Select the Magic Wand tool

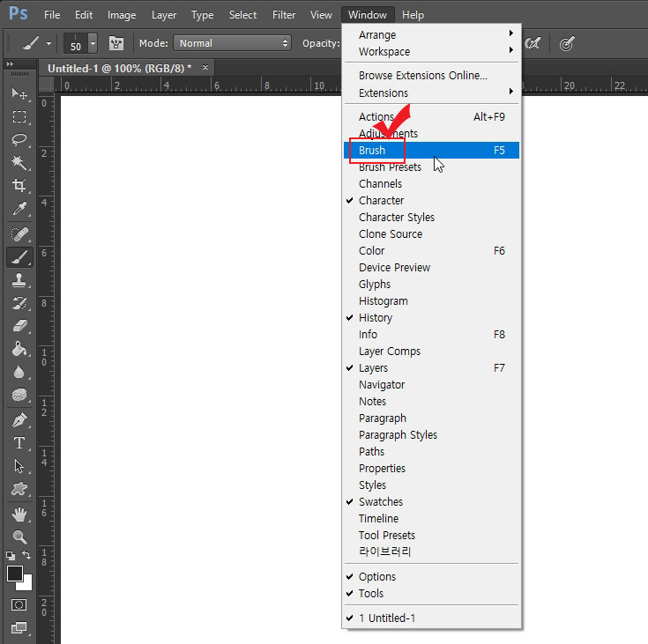(x=19, y=162)
